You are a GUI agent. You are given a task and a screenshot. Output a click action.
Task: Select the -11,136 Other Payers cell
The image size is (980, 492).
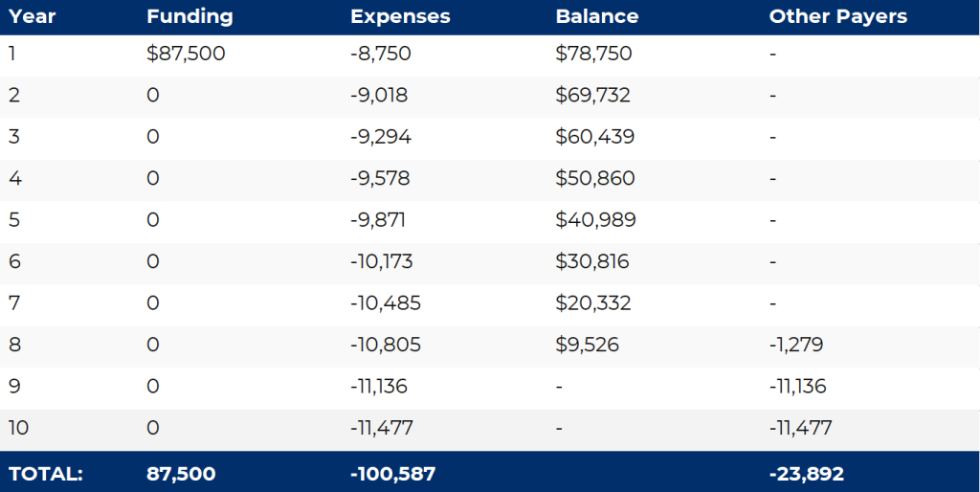(x=797, y=387)
